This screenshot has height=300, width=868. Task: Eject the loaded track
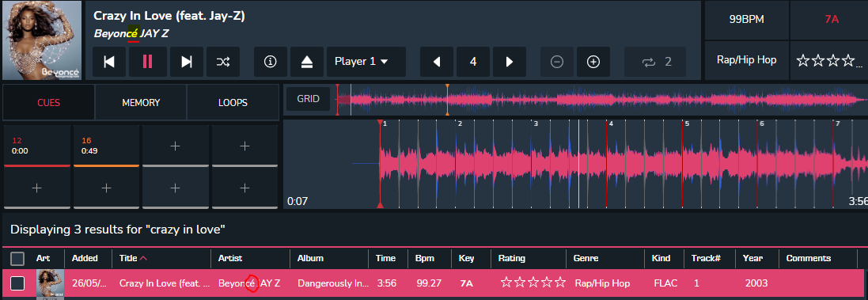click(x=307, y=62)
